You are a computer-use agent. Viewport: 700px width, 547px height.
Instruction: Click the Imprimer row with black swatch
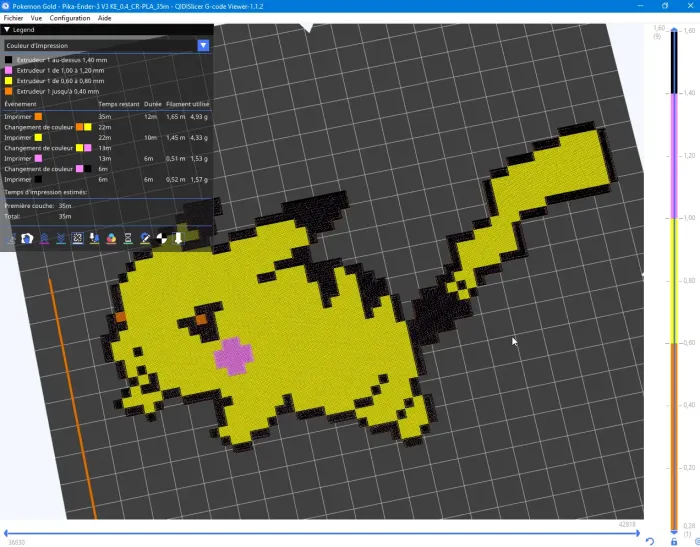click(106, 180)
